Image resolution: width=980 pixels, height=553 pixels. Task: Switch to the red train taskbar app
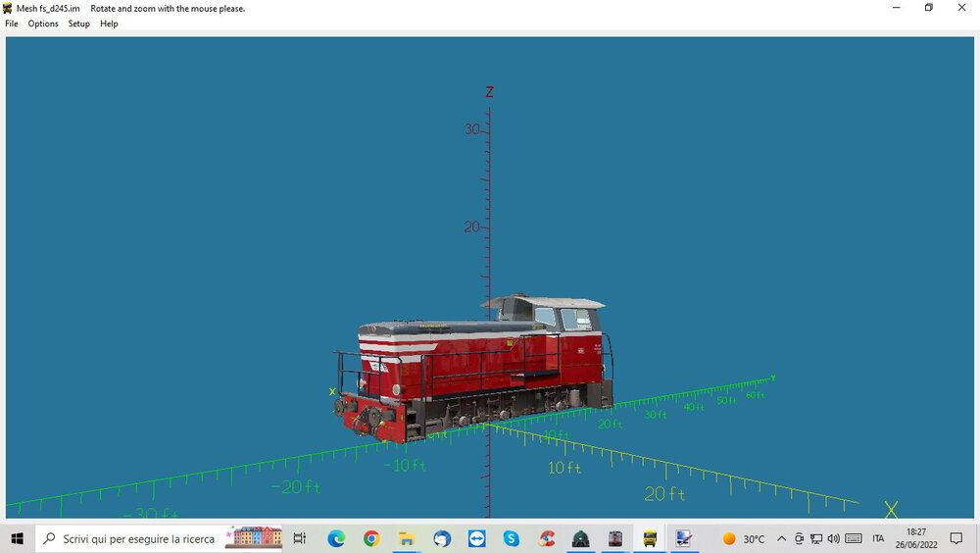[615, 538]
